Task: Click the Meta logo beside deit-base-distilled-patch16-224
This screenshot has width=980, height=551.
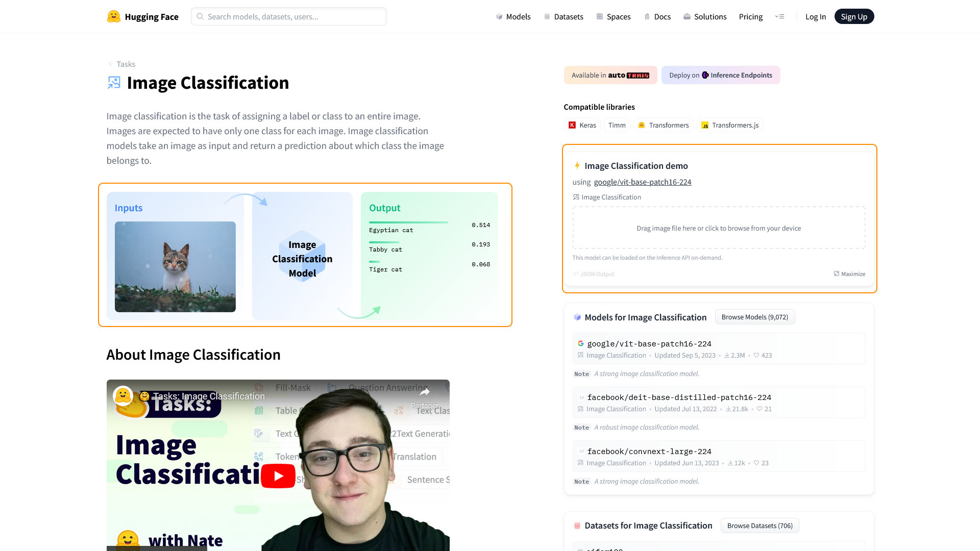Action: pos(581,397)
